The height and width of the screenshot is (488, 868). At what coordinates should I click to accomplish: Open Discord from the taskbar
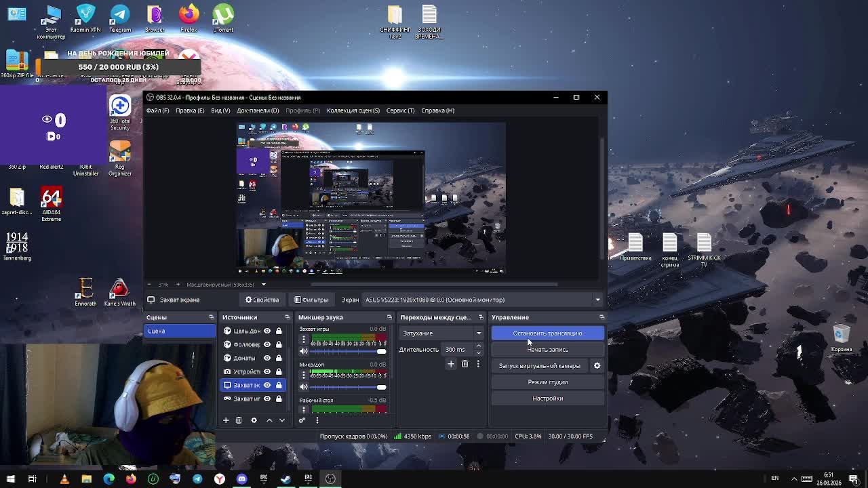241,479
